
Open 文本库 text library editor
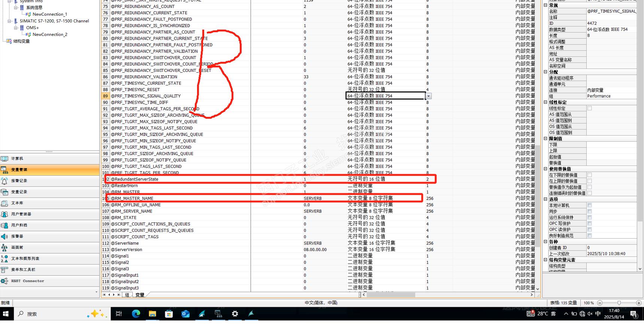[x=49, y=203]
